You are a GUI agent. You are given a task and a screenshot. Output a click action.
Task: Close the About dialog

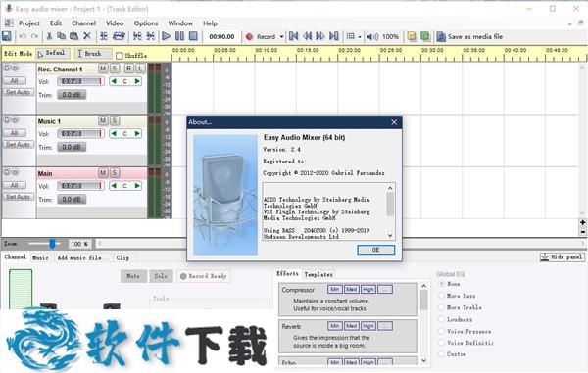(394, 122)
